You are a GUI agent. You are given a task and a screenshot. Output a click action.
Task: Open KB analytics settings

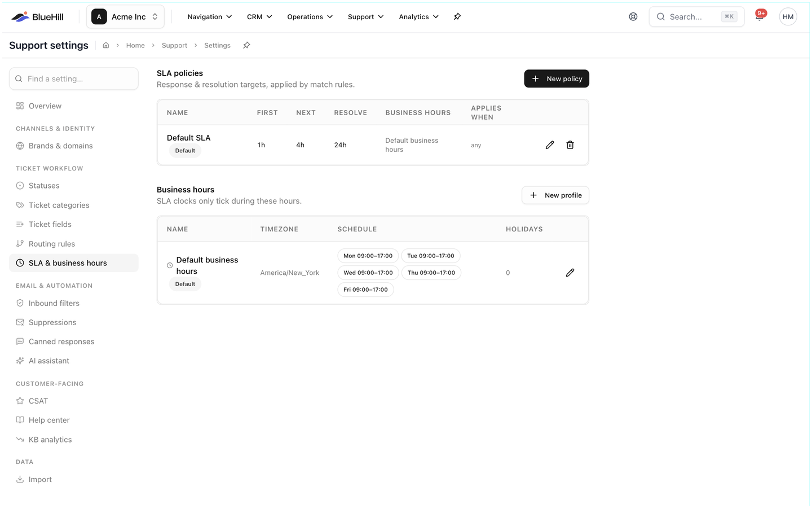tap(74, 440)
